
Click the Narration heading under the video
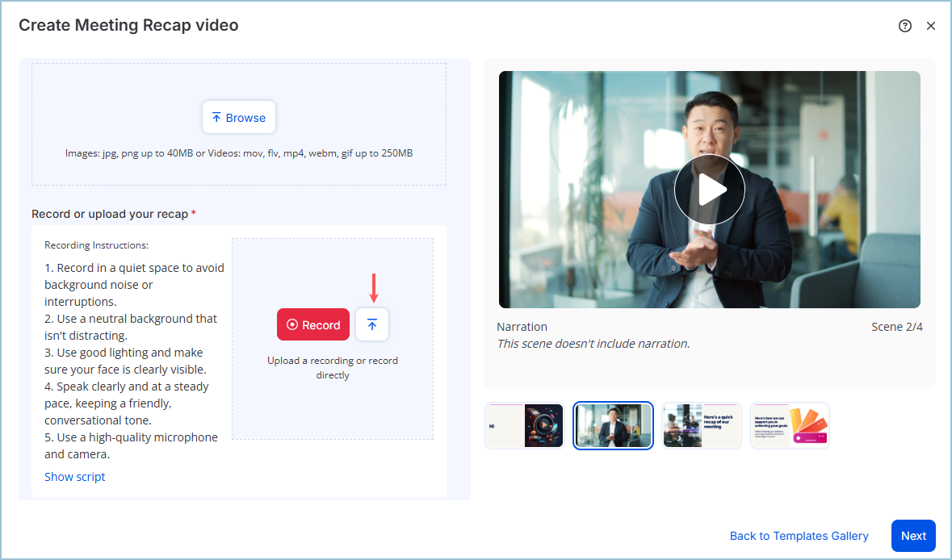pos(522,327)
